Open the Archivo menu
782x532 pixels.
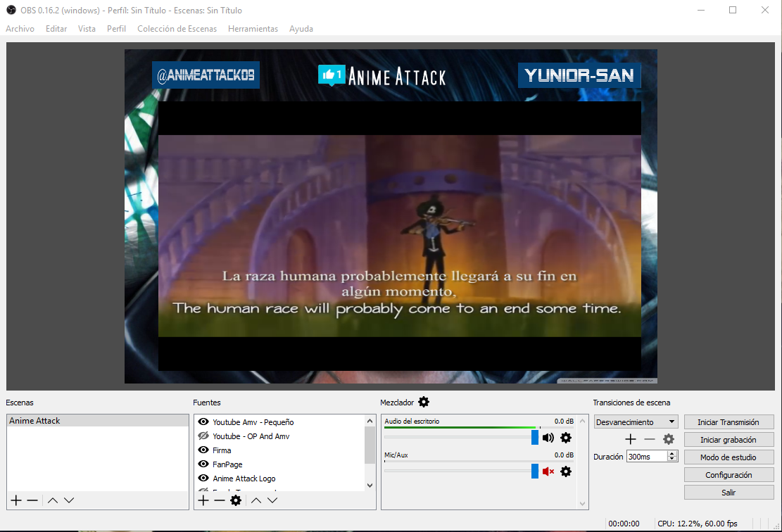tap(20, 29)
